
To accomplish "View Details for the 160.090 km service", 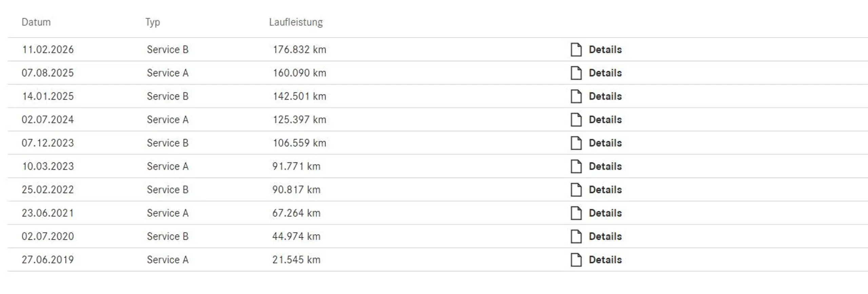I will click(605, 73).
